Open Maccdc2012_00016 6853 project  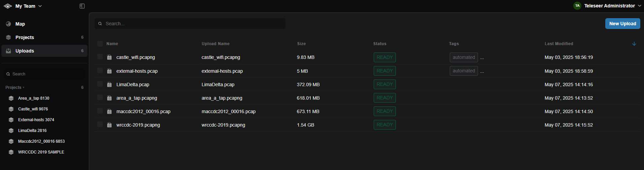[41, 141]
